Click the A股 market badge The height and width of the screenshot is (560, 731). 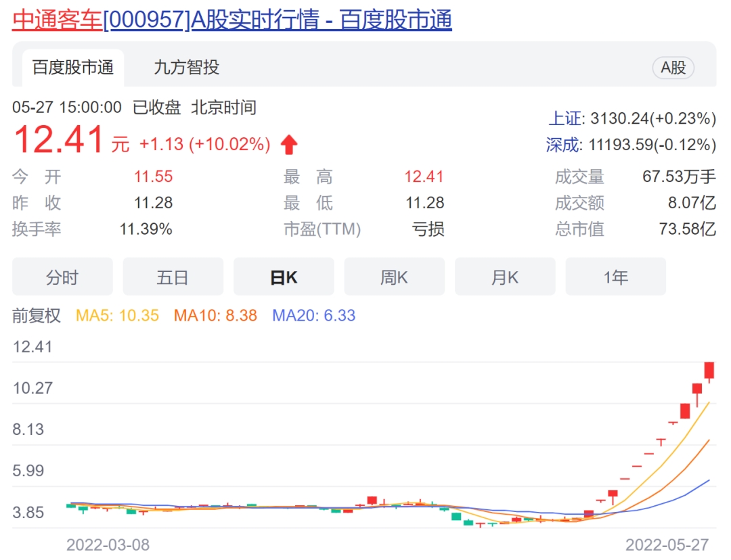coord(673,68)
